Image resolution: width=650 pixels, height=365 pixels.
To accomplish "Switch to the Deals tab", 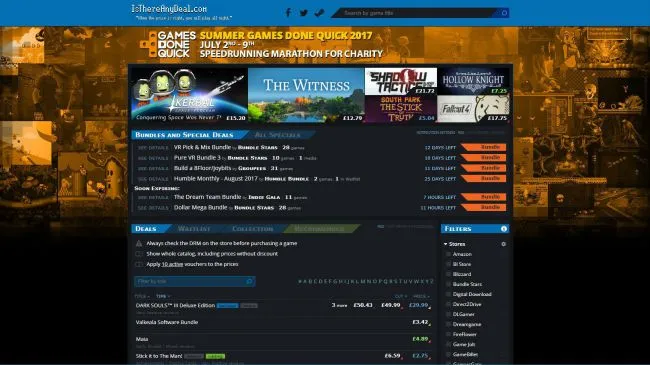I will 146,229.
